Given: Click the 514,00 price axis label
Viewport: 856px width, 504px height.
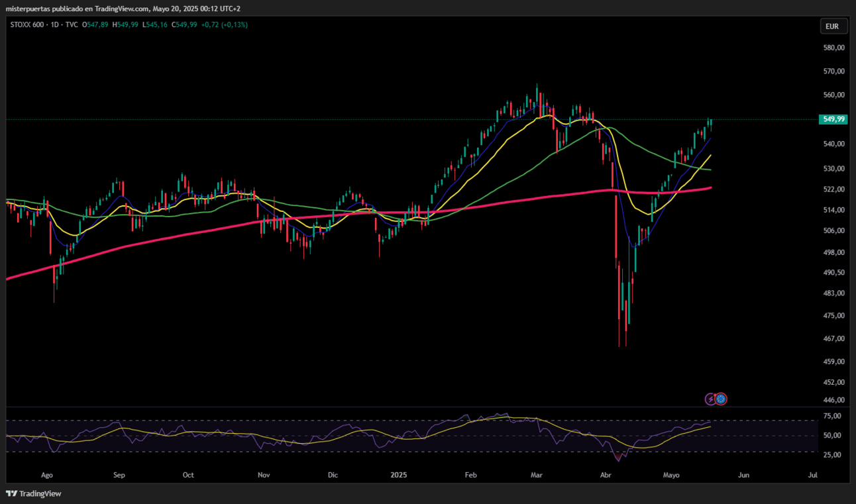Looking at the screenshot, I should tap(833, 209).
